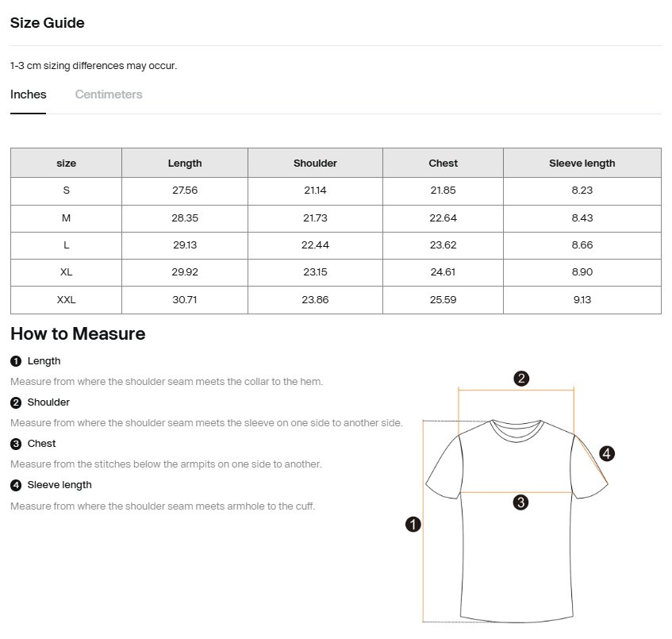
Task: Click the bullet 3 icon beside Chest
Action: [x=16, y=444]
